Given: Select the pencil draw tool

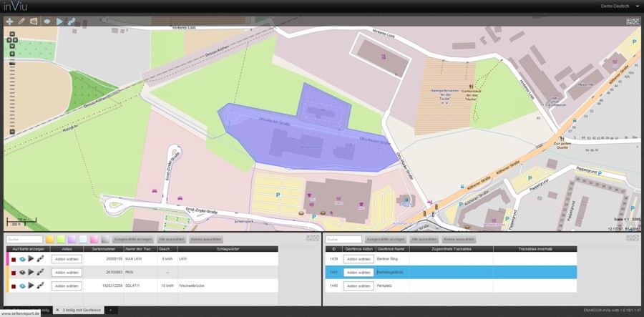Looking at the screenshot, I should 21,21.
